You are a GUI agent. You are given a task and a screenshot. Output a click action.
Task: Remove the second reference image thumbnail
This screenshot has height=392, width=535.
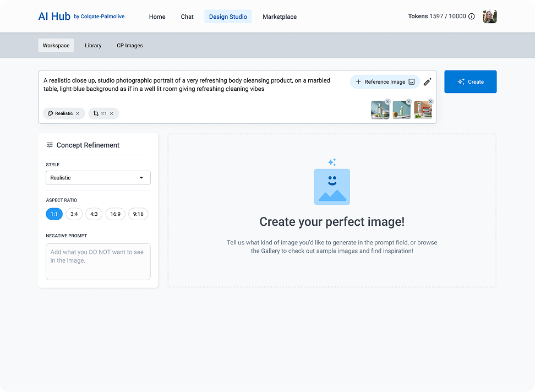pos(408,102)
